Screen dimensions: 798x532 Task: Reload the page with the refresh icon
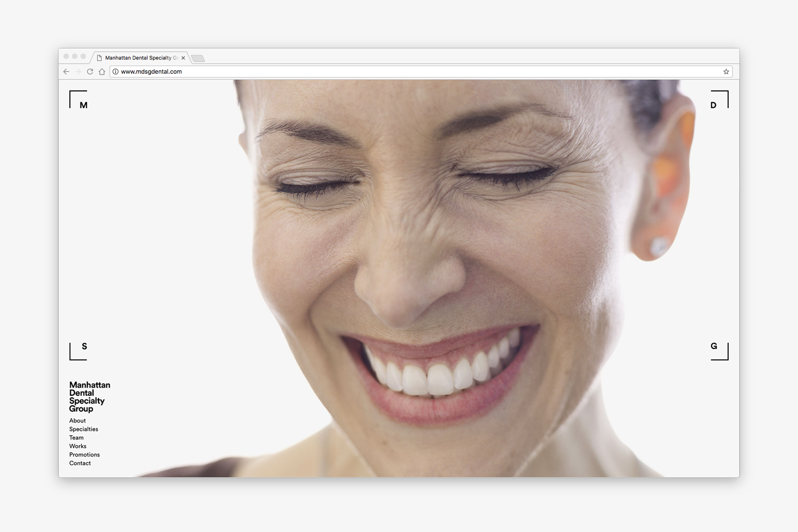tap(90, 71)
